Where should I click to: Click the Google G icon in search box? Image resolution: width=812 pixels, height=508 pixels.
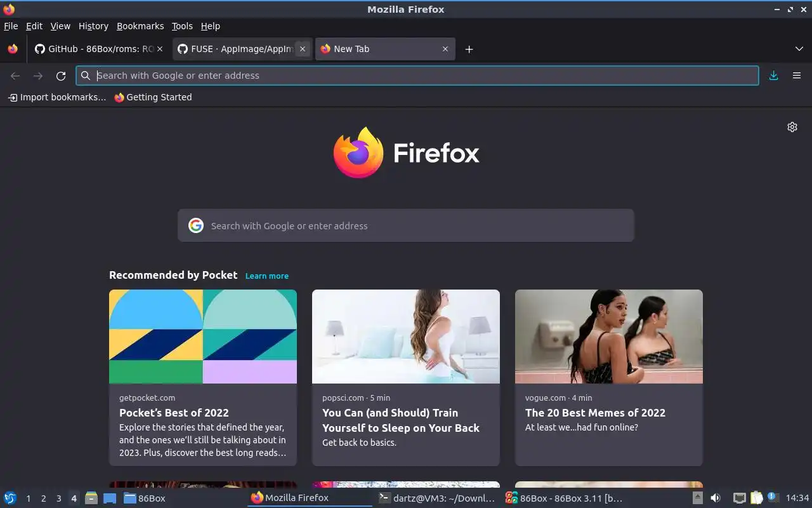coord(196,225)
